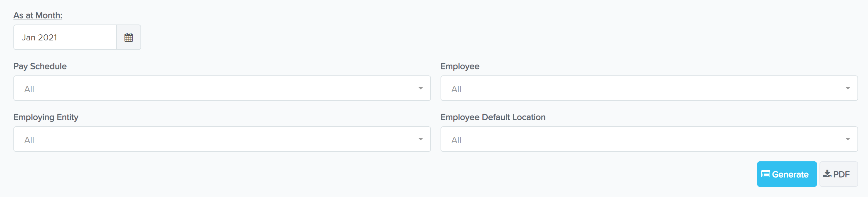Click the Pay Schedule label
Viewport: 868px width, 197px height.
point(40,66)
